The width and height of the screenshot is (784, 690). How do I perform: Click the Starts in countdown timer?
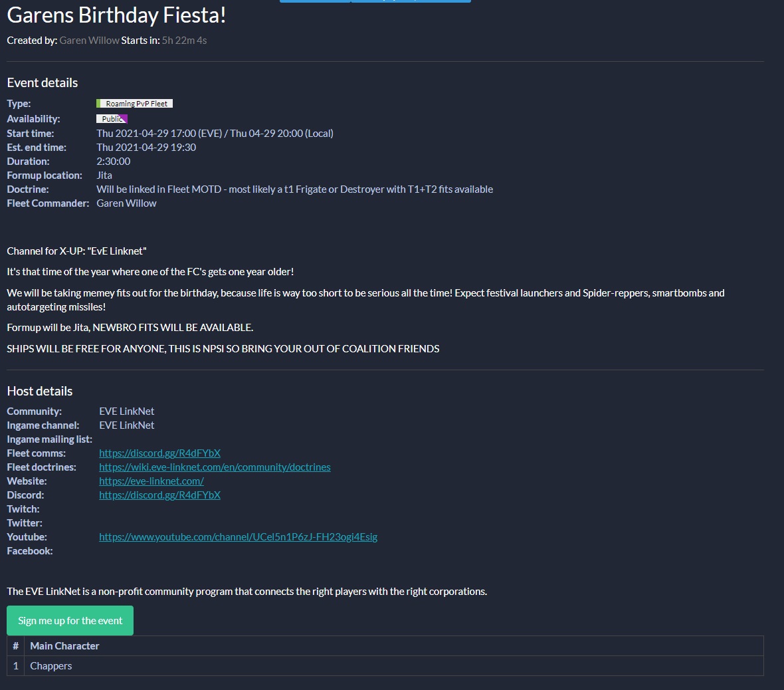[x=184, y=40]
